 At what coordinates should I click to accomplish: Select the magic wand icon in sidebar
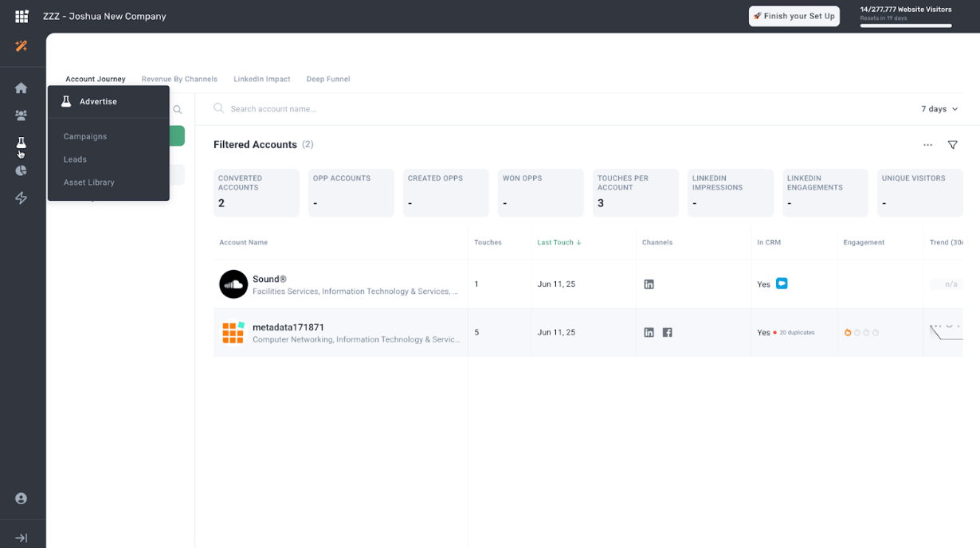(22, 46)
